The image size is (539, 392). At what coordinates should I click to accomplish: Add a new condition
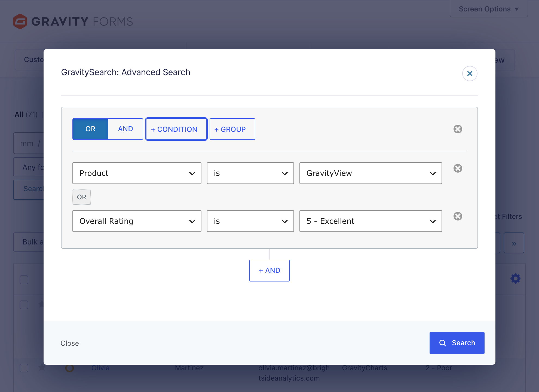176,129
